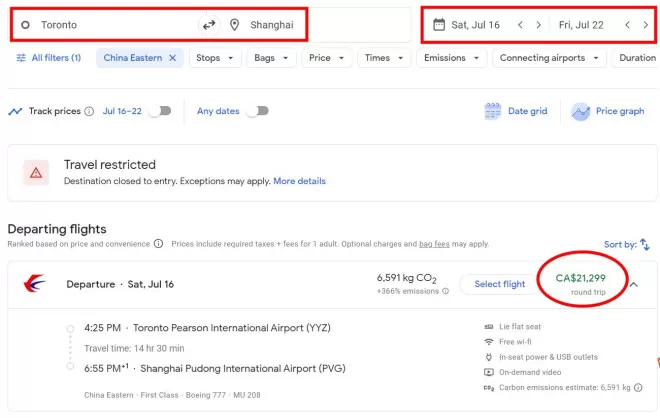
Task: Toggle Track prices for Any dates
Action: (x=258, y=111)
